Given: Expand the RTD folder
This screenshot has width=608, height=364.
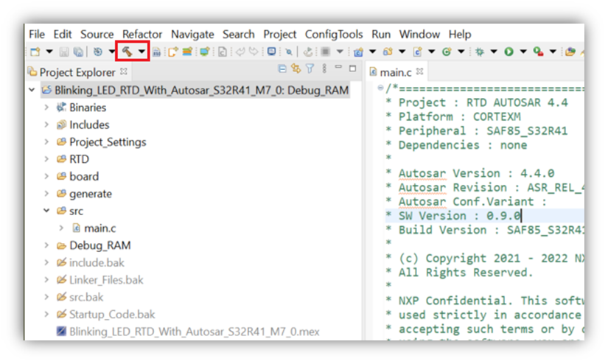Looking at the screenshot, I should click(x=46, y=159).
